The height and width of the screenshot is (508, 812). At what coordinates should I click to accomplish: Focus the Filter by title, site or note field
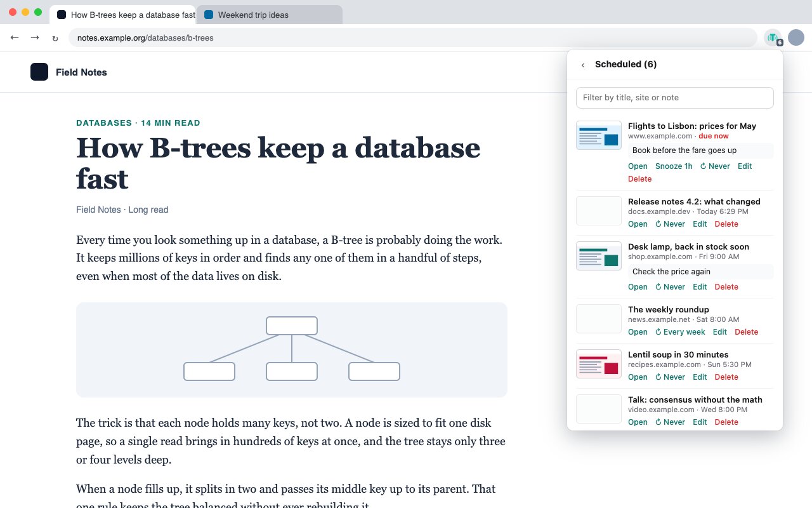coord(675,98)
